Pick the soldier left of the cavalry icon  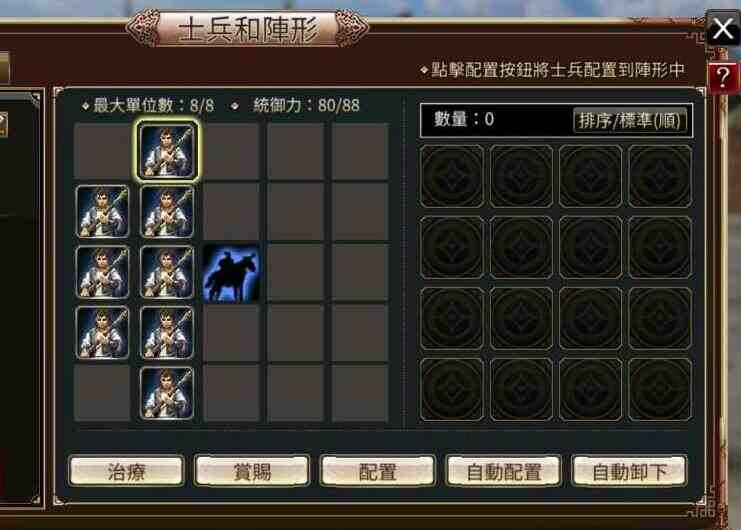point(167,272)
